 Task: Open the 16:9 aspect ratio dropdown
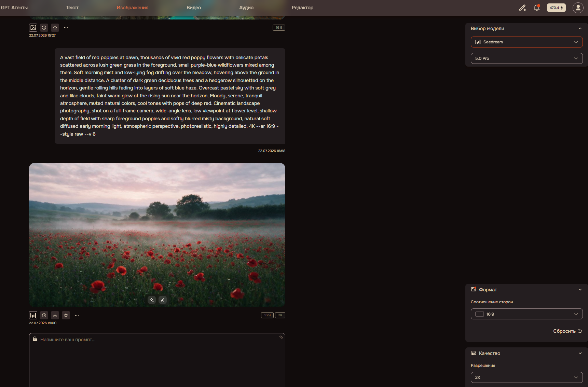527,314
